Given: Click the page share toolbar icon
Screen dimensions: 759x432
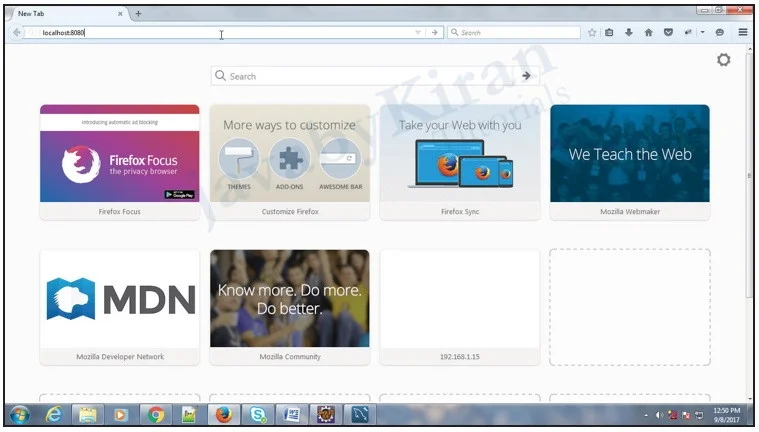Looking at the screenshot, I should [688, 32].
